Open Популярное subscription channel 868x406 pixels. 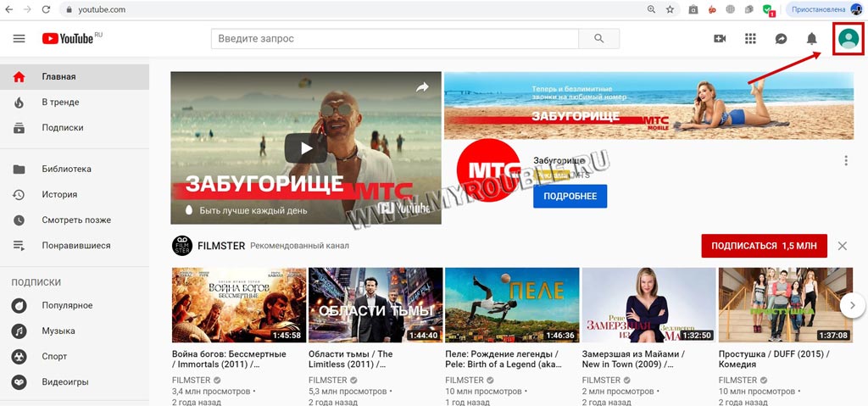coord(75,305)
